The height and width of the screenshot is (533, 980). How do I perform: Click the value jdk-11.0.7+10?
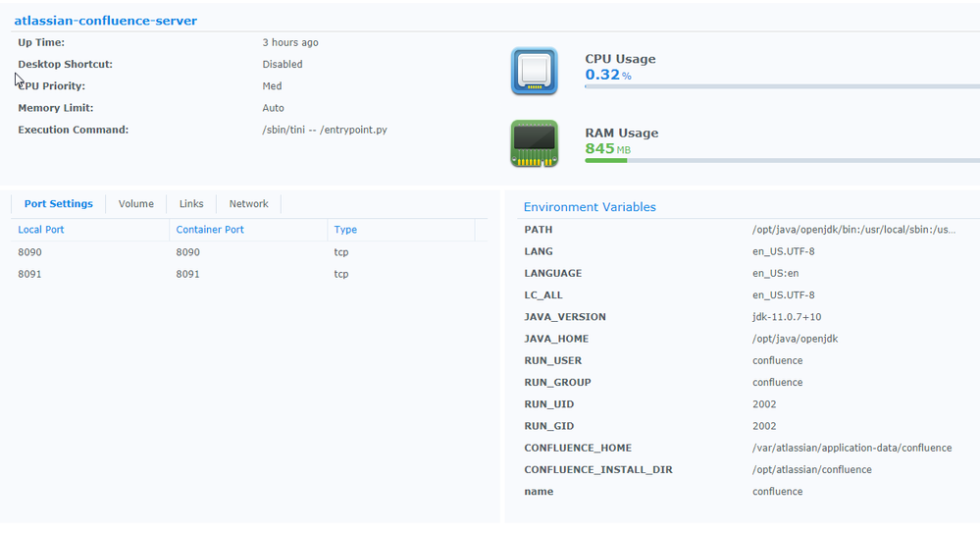click(x=787, y=317)
